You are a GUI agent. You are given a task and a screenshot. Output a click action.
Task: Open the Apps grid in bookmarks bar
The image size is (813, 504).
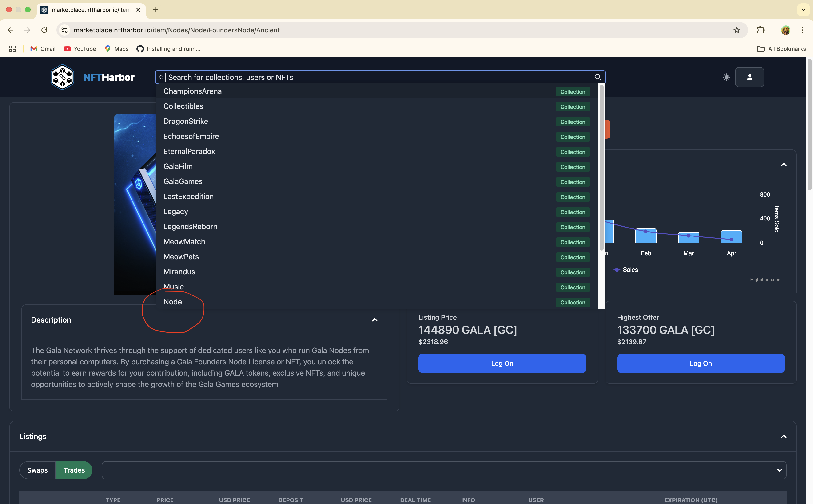[12, 49]
